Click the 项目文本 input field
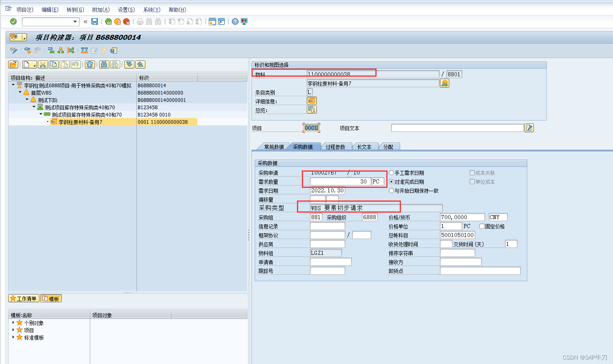The width and height of the screenshot is (613, 364). click(x=457, y=128)
